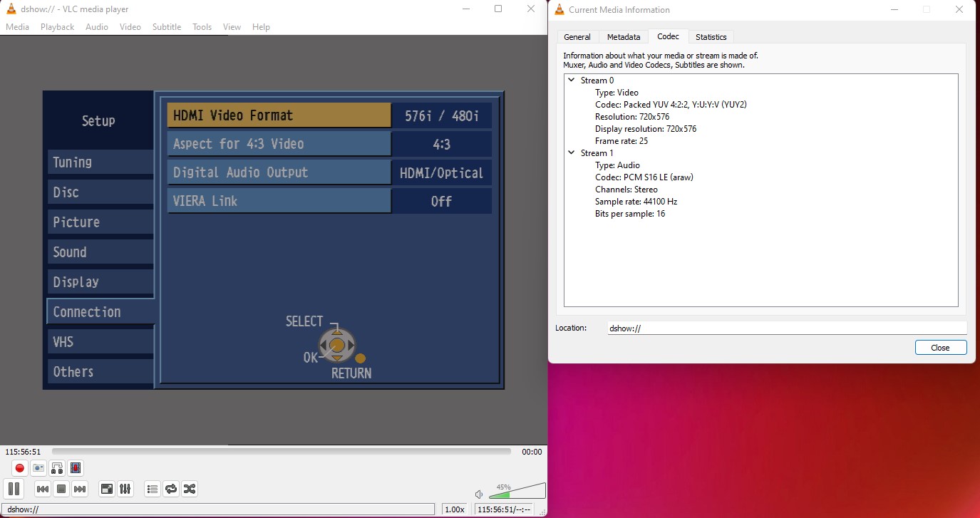
Task: Click the 00:00 remaining time label
Action: point(532,452)
